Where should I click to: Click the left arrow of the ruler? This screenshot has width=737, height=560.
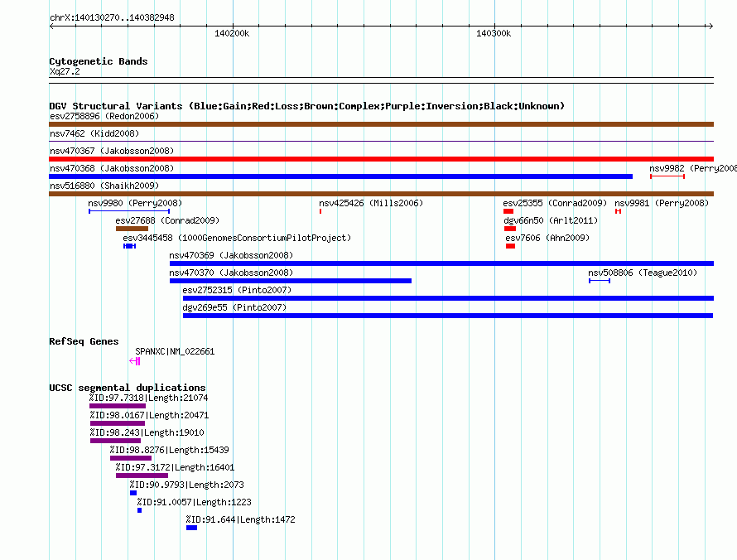coord(51,26)
